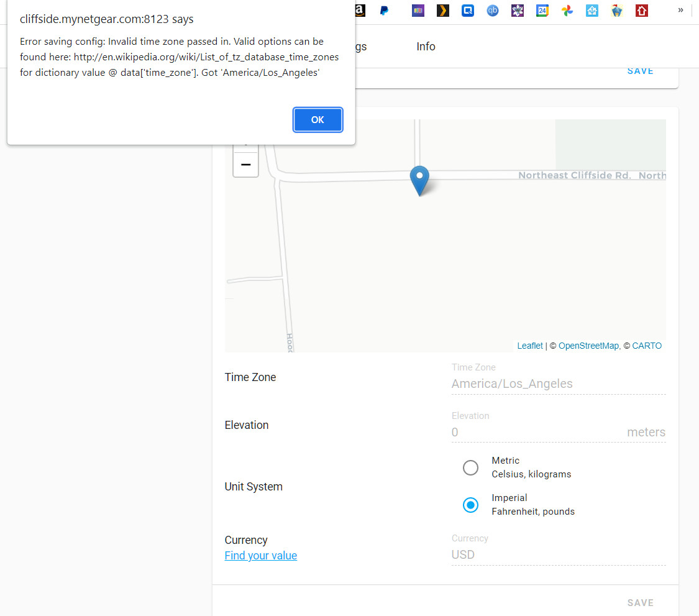This screenshot has height=616, width=699.
Task: Open the Find your value currency link
Action: pos(260,556)
